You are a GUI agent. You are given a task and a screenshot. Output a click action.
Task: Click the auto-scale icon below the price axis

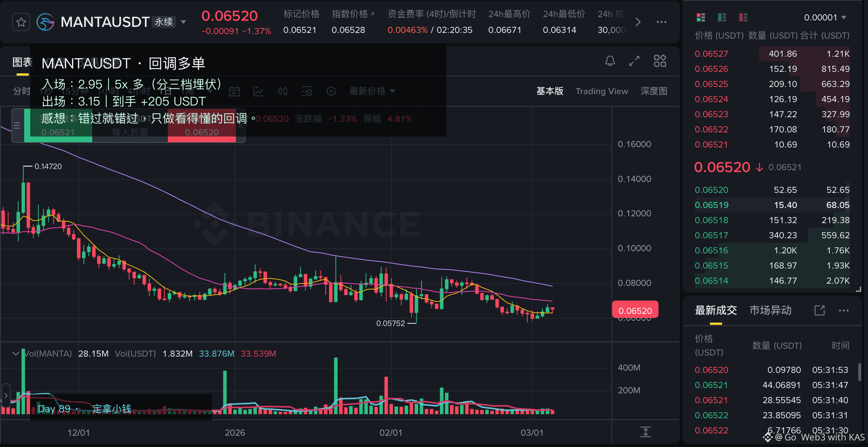pos(646,432)
